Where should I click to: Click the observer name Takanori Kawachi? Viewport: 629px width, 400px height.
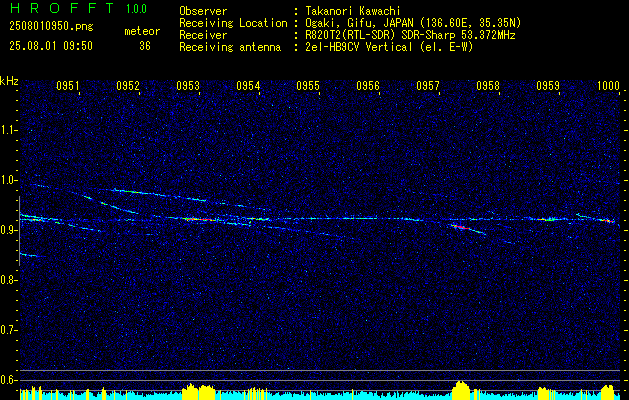pos(353,11)
